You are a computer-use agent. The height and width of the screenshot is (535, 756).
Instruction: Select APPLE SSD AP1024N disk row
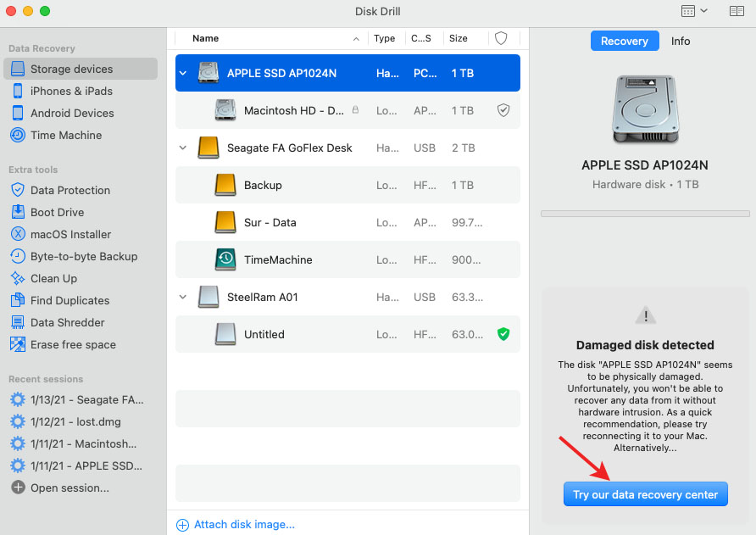click(x=347, y=73)
